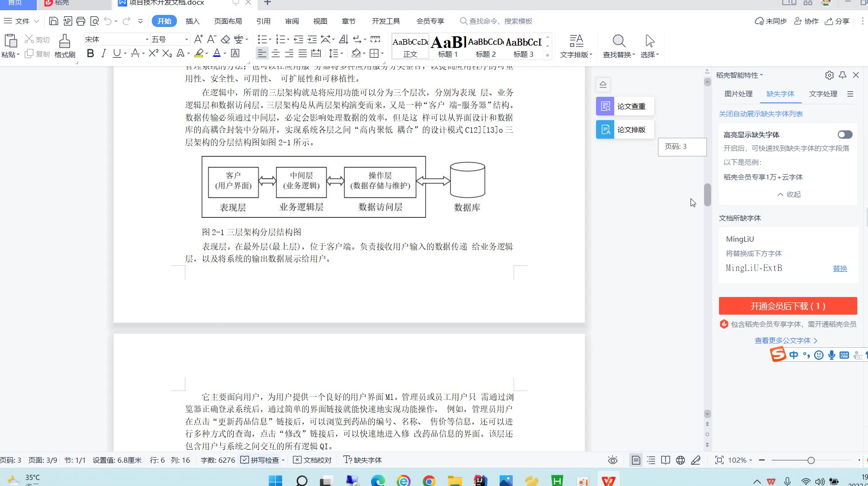Open Edge browser from taskbar

point(378,480)
